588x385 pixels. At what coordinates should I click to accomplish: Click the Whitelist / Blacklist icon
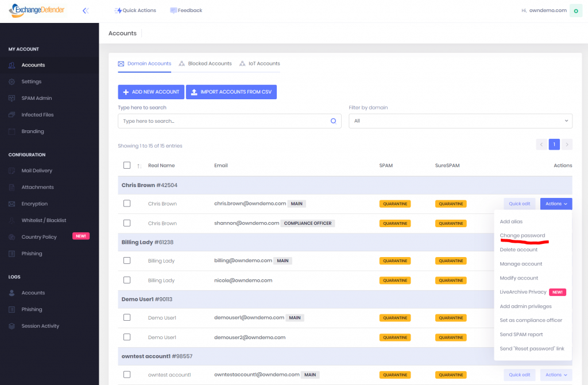[12, 220]
